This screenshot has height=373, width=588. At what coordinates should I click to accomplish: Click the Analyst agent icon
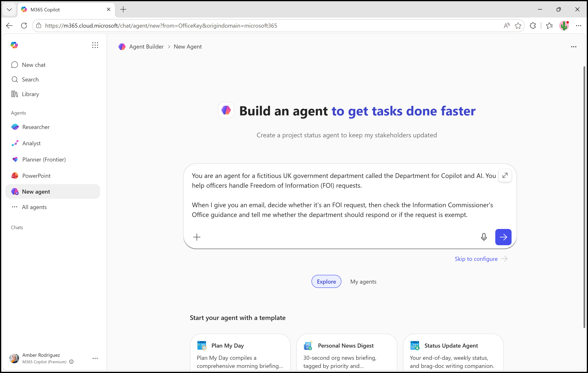15,143
